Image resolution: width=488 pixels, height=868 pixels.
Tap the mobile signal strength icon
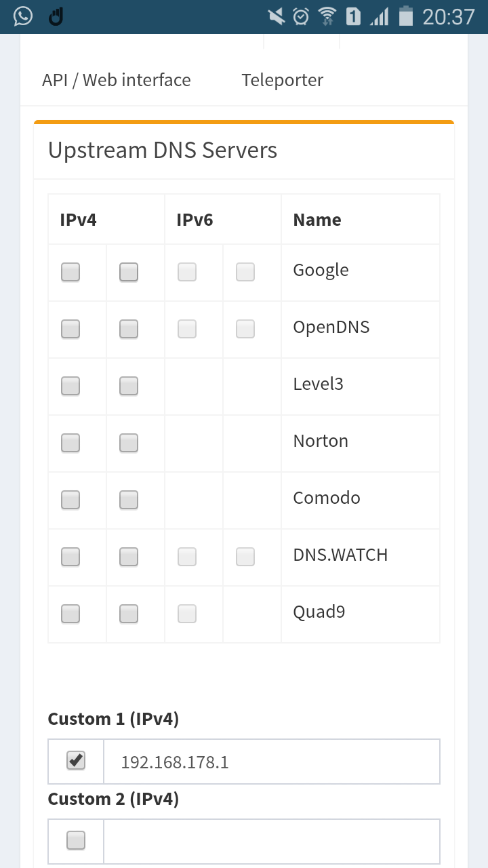pyautogui.click(x=380, y=16)
